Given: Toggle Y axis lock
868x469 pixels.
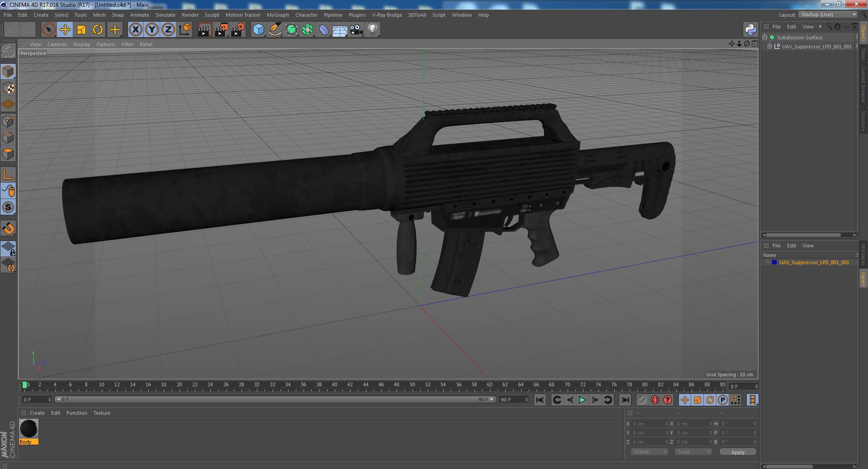Looking at the screenshot, I should point(152,30).
